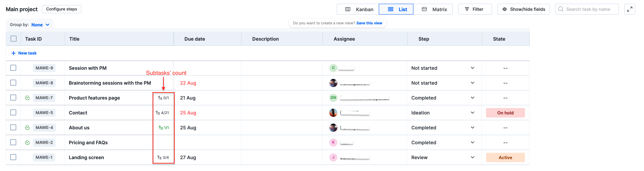Image resolution: width=644 pixels, height=171 pixels.
Task: Check the box for MAWE-5
Action: coord(13,112)
